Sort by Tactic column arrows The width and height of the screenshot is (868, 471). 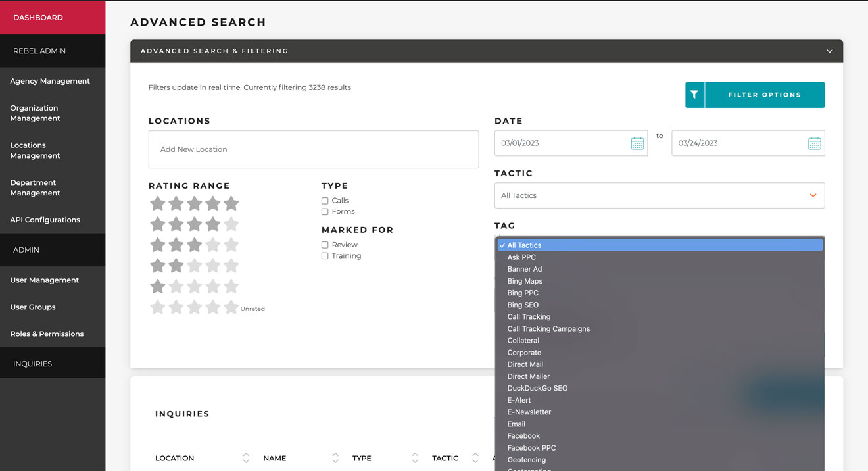click(x=474, y=458)
